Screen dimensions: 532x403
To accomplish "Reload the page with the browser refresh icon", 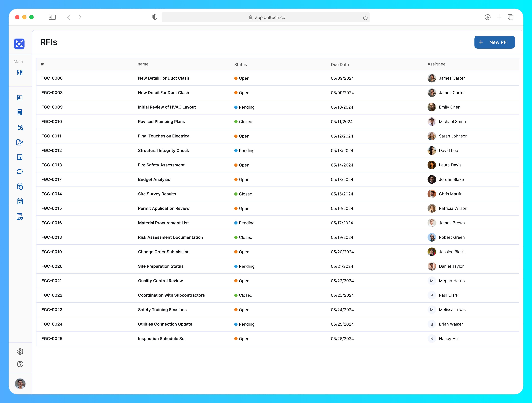I will [x=365, y=17].
